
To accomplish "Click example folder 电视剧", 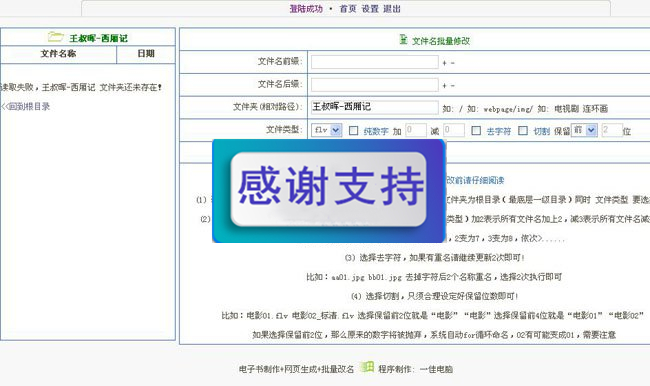I will click(x=566, y=109).
